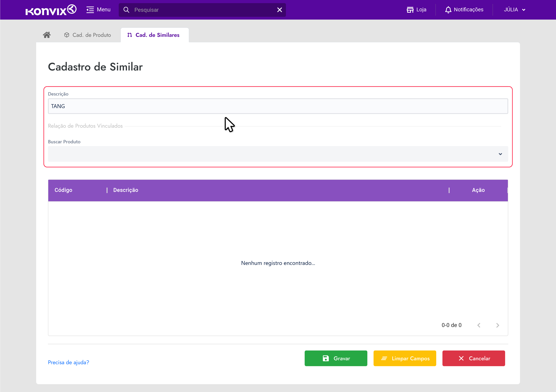Click the Cancelar button
This screenshot has height=392, width=556.
click(473, 358)
